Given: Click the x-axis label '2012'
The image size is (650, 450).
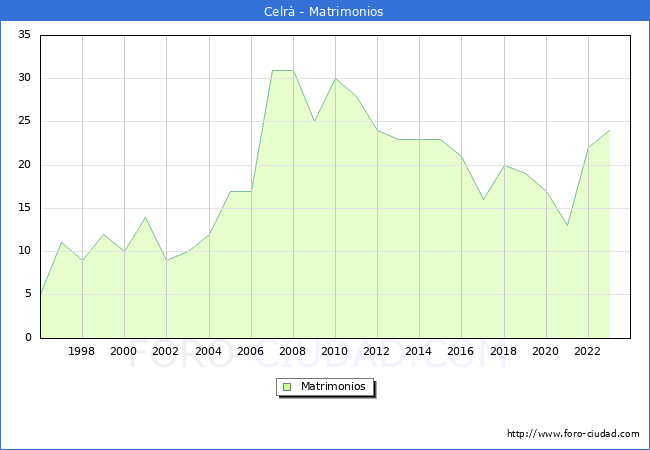Looking at the screenshot, I should [376, 351].
